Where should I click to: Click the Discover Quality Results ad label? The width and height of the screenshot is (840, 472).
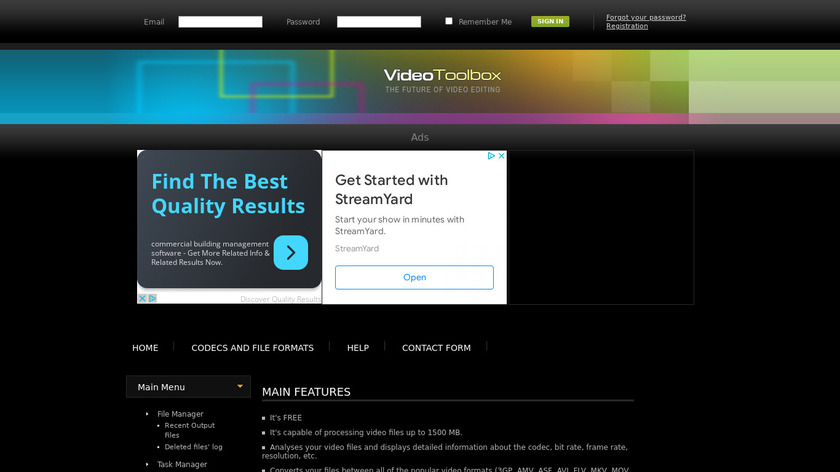[x=280, y=299]
